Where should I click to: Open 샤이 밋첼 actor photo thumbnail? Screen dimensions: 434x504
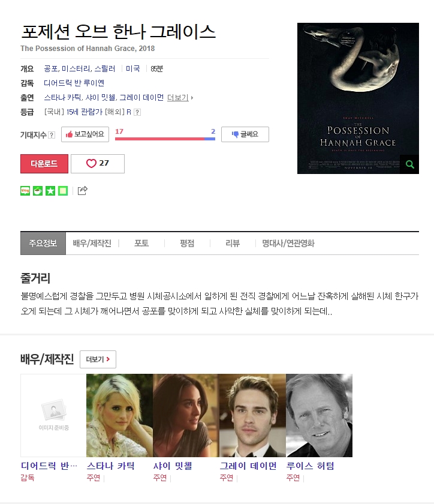pos(186,415)
